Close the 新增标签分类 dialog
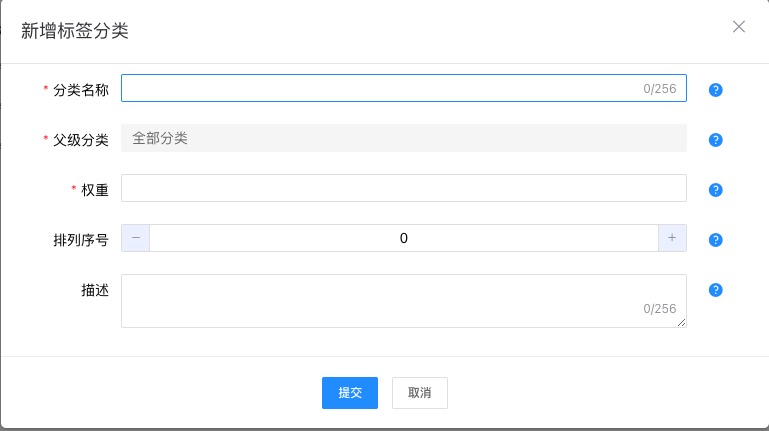Viewport: 769px width, 431px height. 739,27
